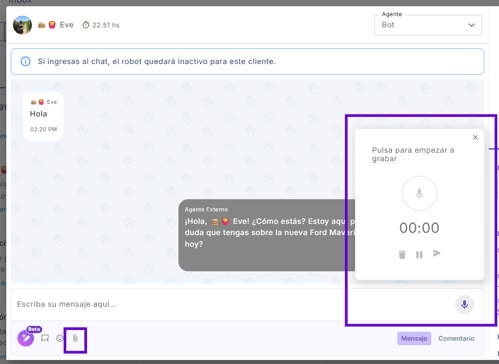Open the Agente dropdown showing Bot
Screen dimensions: 499x364
(428, 25)
